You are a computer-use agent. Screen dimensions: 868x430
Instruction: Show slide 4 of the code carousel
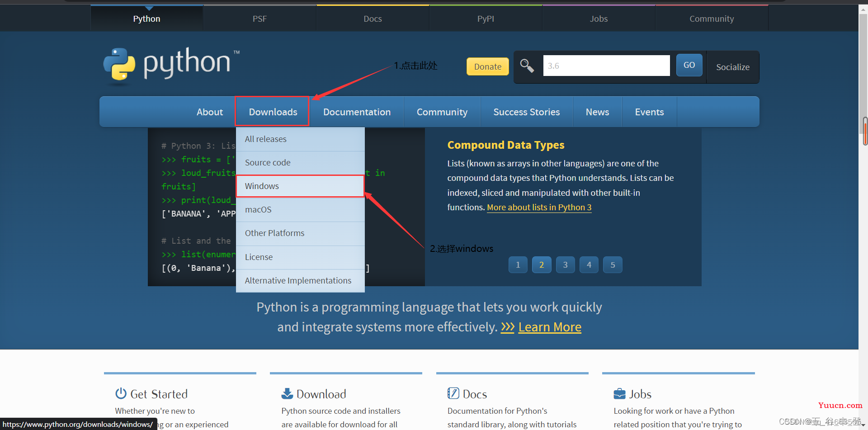point(589,265)
